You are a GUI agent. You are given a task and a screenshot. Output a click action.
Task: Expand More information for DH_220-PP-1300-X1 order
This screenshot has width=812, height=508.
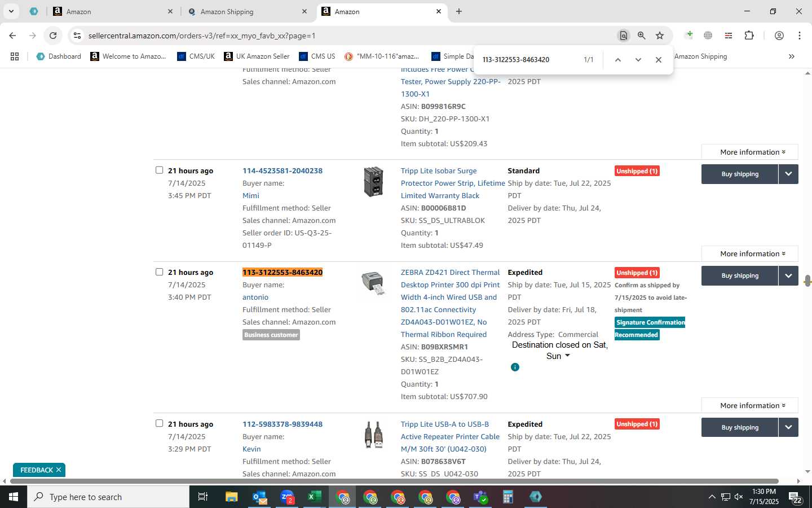750,152
